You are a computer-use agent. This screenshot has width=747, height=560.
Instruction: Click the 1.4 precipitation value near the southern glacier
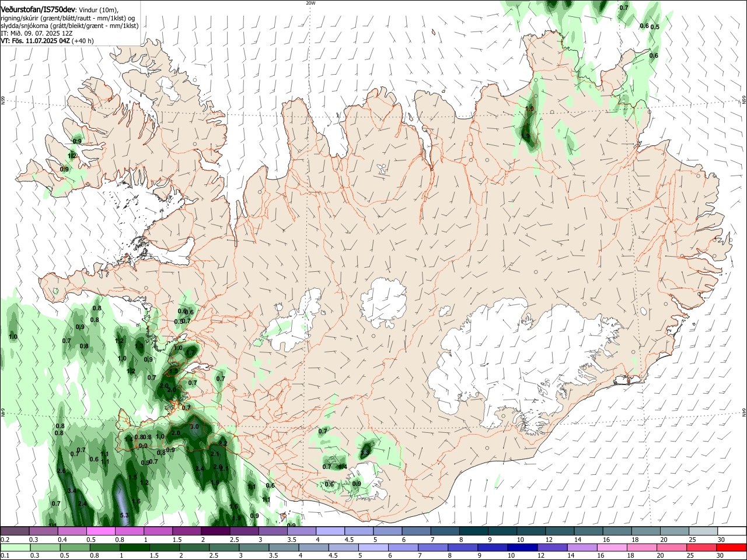[343, 467]
